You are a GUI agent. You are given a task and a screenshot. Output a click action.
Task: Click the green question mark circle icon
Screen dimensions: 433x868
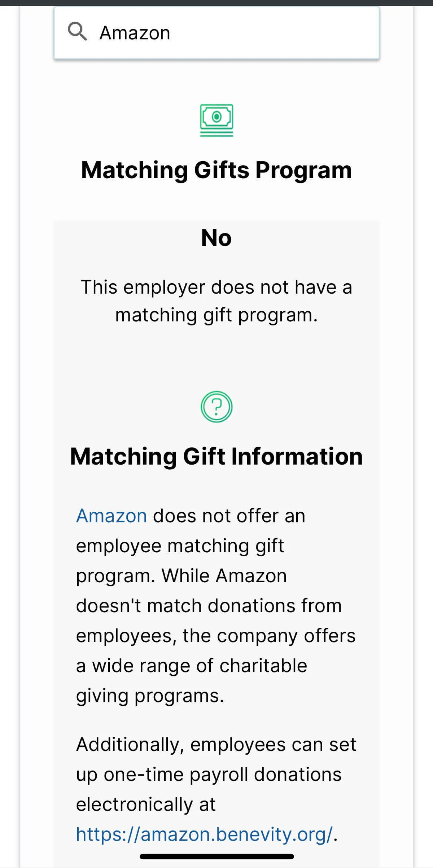pyautogui.click(x=216, y=407)
